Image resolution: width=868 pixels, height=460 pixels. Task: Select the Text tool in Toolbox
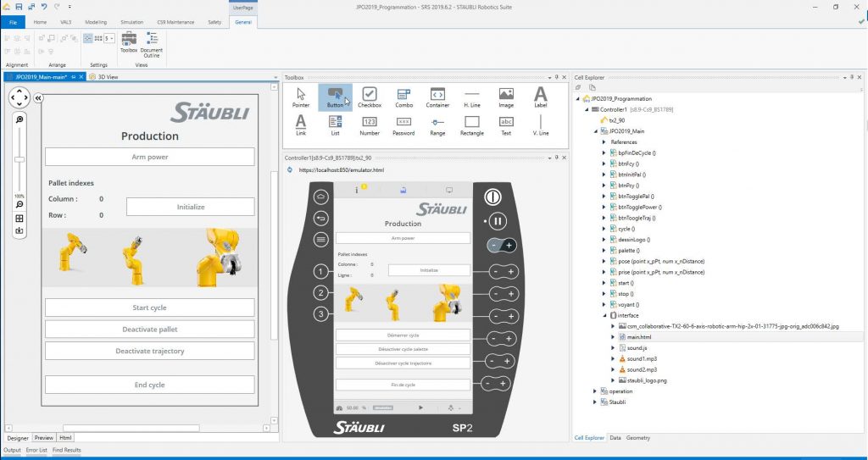click(x=506, y=125)
